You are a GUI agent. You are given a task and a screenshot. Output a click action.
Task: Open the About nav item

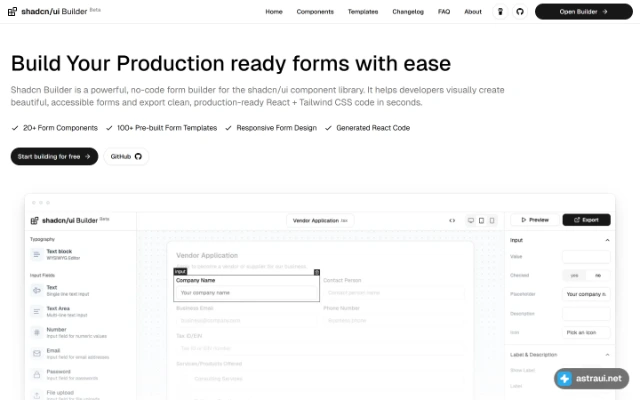473,12
